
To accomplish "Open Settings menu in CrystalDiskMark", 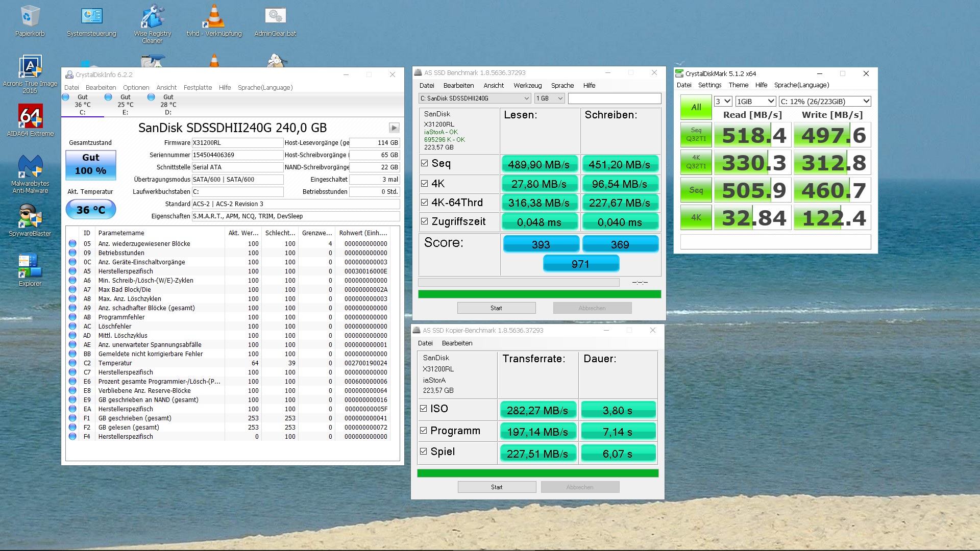I will [x=709, y=85].
